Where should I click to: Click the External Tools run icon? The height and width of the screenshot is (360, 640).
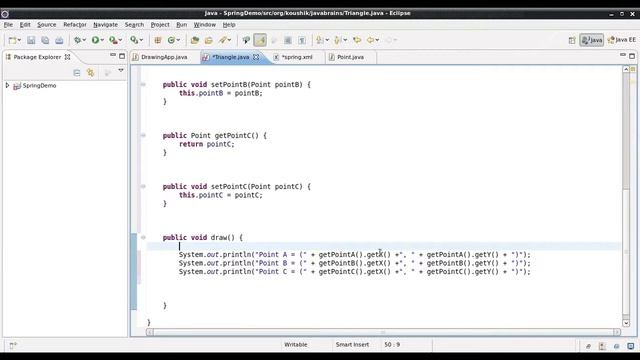click(134, 40)
